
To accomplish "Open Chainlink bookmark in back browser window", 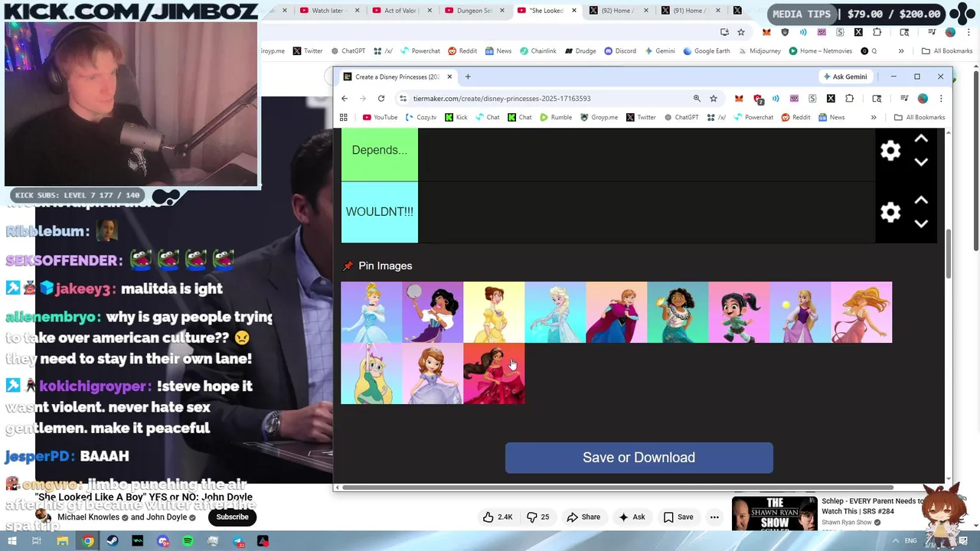I will coord(537,51).
